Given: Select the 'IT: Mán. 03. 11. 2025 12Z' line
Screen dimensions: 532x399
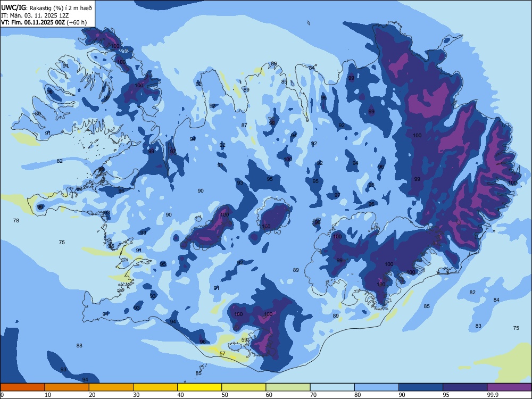Looking at the screenshot, I should click(x=35, y=15).
